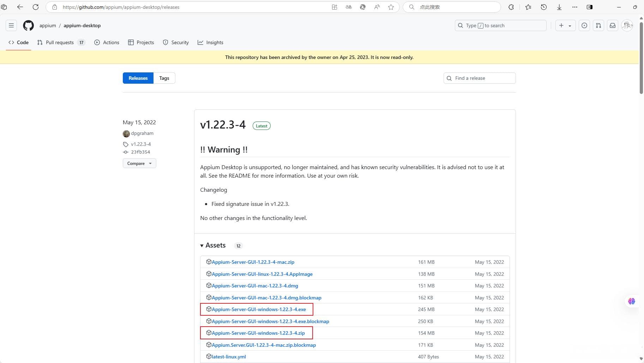Download Appium-Server-GUI-mac-1.22.3-4.dmg
Viewport: 644px width, 363px height.
click(x=255, y=286)
